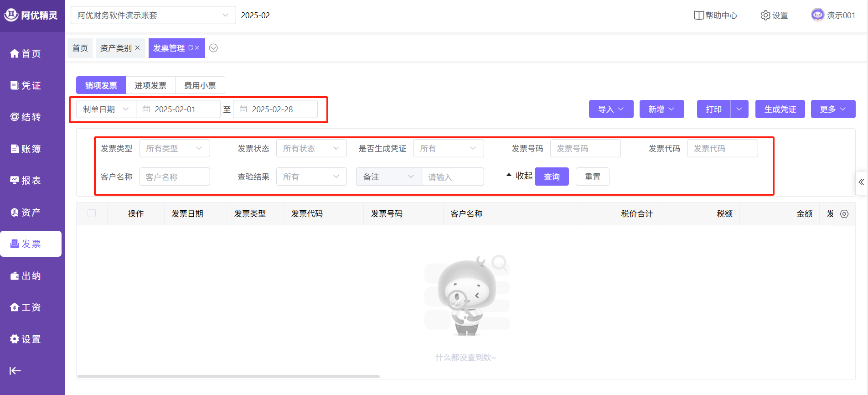Open the 报表 reports sidebar icon
Viewport: 868px width, 395px height.
point(15,181)
